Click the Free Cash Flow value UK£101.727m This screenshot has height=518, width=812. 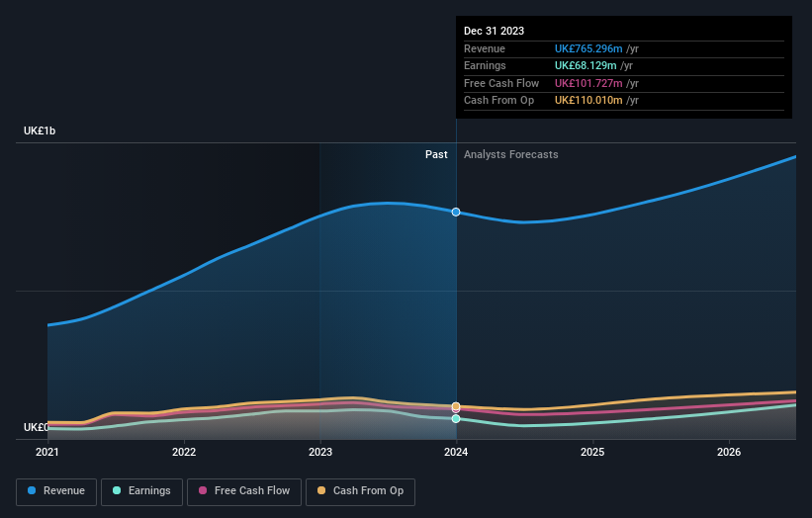coord(588,83)
